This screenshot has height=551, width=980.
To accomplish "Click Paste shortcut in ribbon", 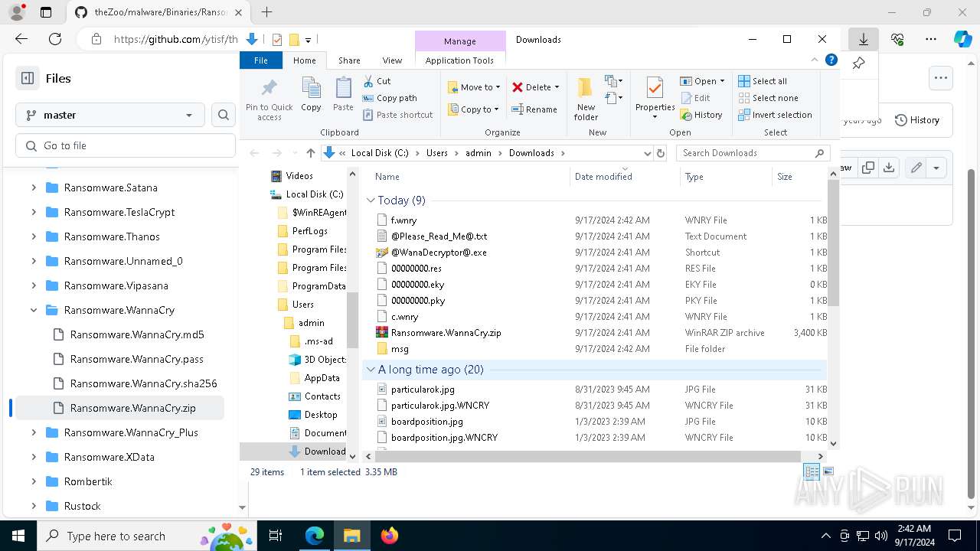I will click(x=397, y=115).
